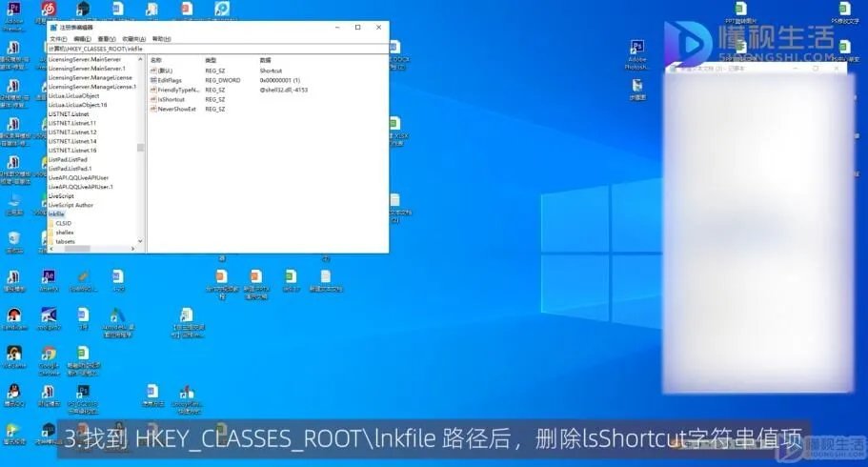Click the tree horizontal scrollbar thumb

[77, 250]
